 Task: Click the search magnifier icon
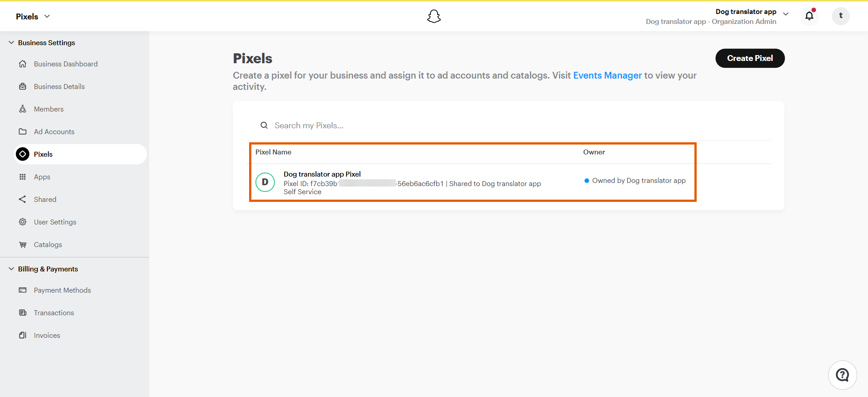click(264, 126)
